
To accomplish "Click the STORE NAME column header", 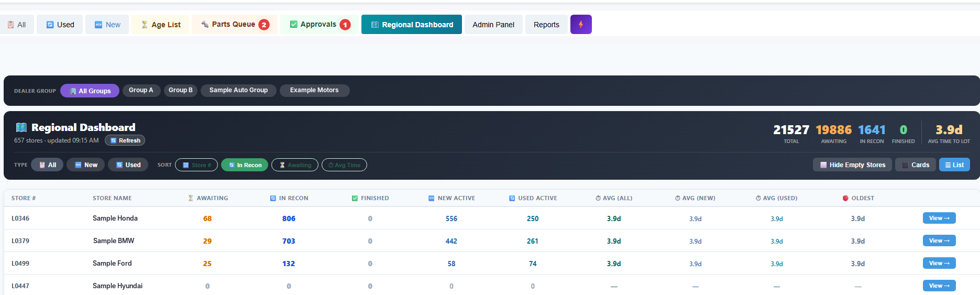I will (112, 198).
